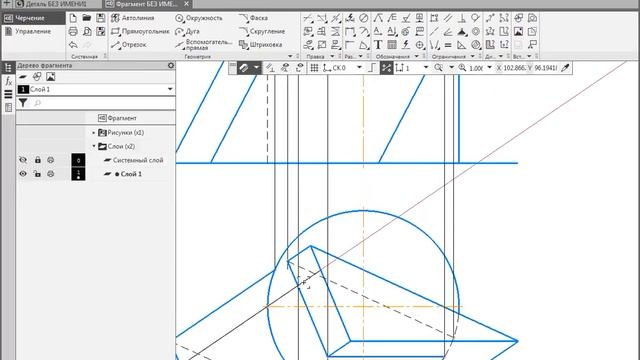The image size is (640, 360).
Task: Collapse the Слои (x2) node
Action: click(x=93, y=146)
